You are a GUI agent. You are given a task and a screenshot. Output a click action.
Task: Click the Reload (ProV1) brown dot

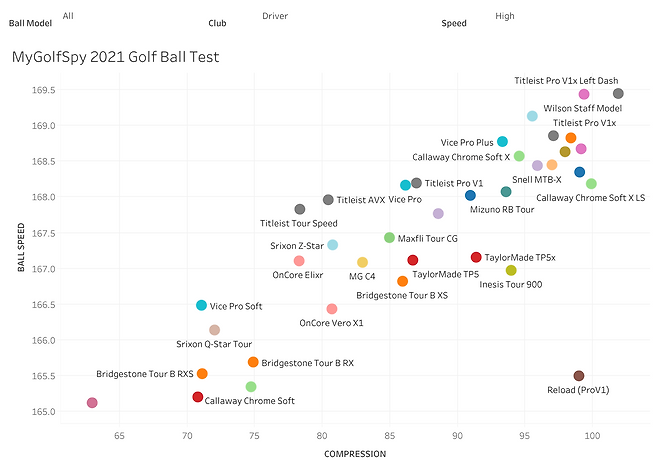point(579,376)
